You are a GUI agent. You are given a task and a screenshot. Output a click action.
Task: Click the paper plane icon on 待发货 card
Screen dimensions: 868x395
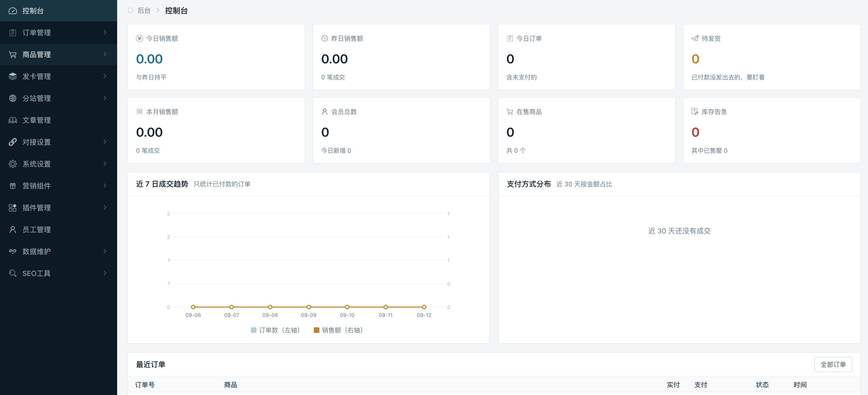pyautogui.click(x=695, y=38)
